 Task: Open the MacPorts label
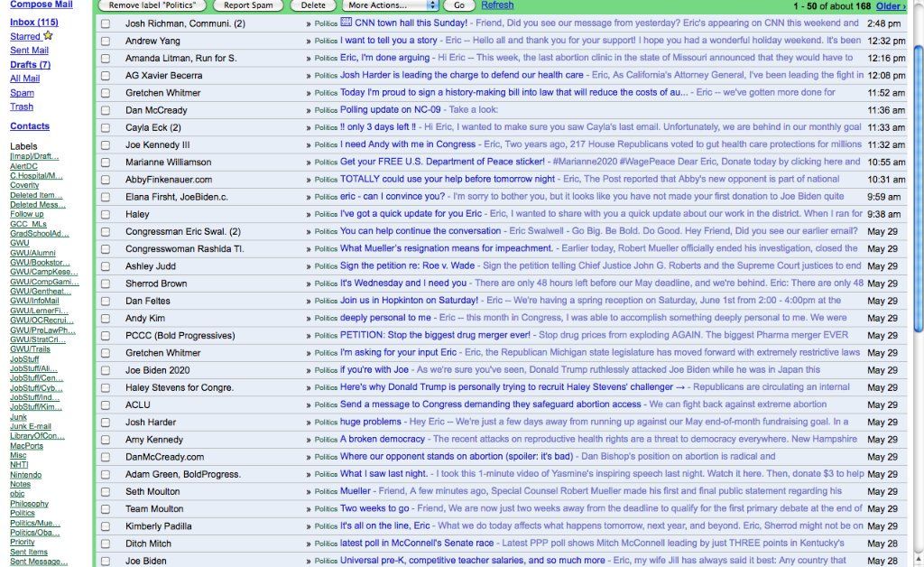(26, 446)
